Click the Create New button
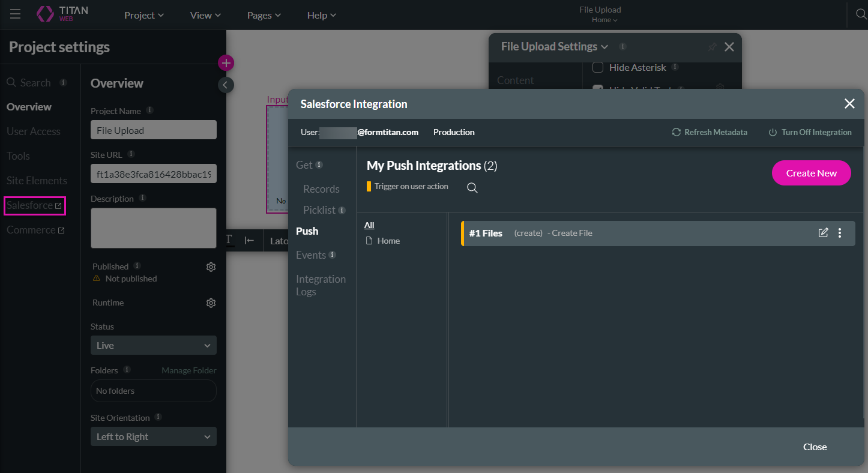This screenshot has width=868, height=473. click(812, 173)
